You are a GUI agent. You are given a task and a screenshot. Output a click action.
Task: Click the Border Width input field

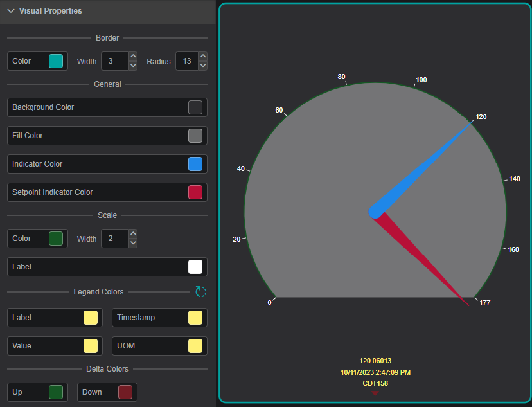pyautogui.click(x=114, y=61)
